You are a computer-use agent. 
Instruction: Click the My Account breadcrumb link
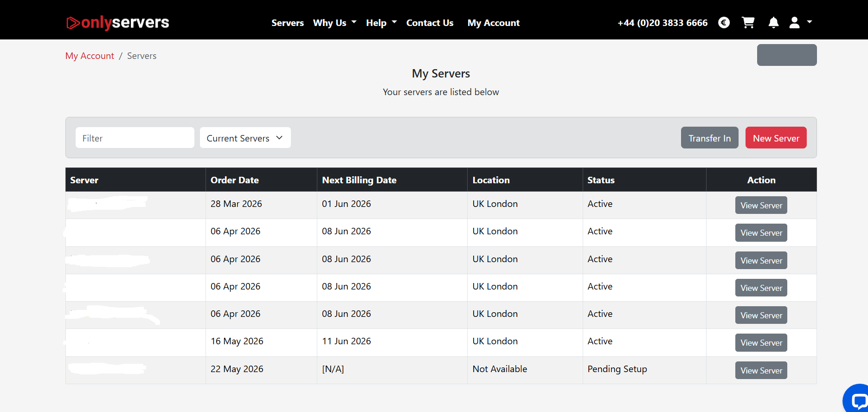(90, 56)
